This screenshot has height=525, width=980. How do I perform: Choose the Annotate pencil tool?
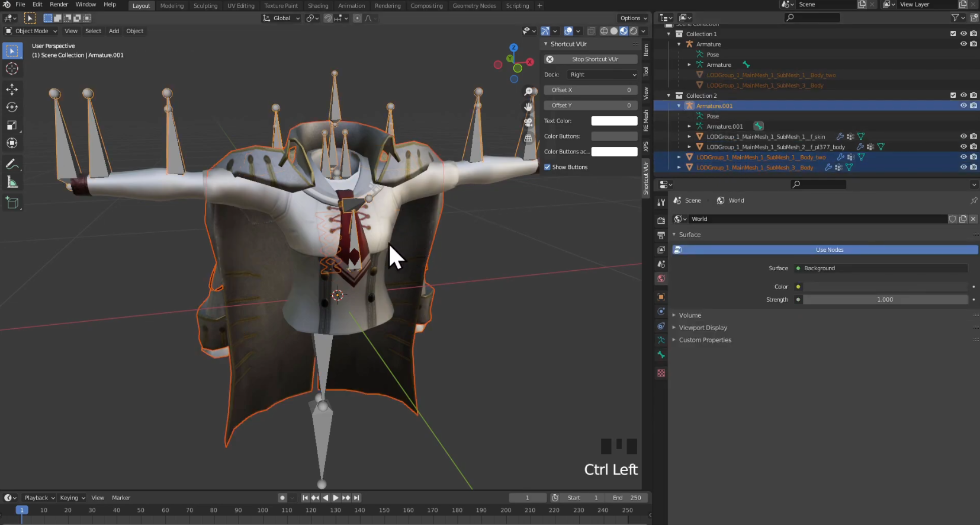12,164
